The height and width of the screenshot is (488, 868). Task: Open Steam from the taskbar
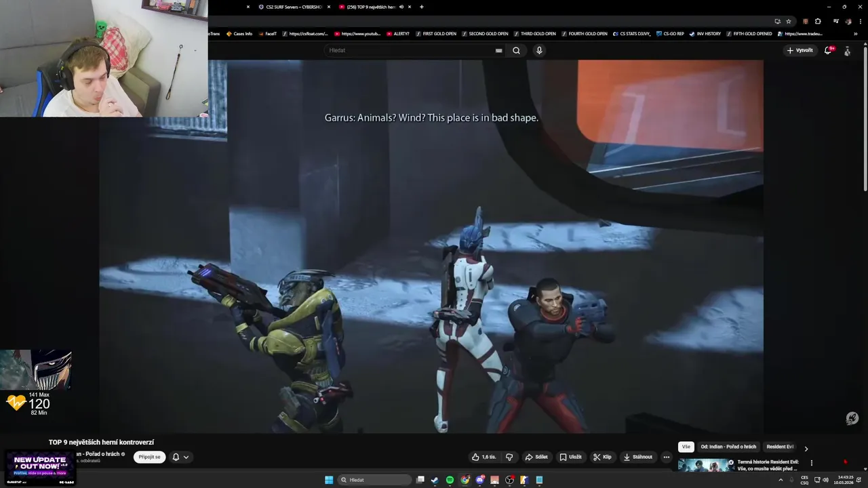[x=435, y=480]
